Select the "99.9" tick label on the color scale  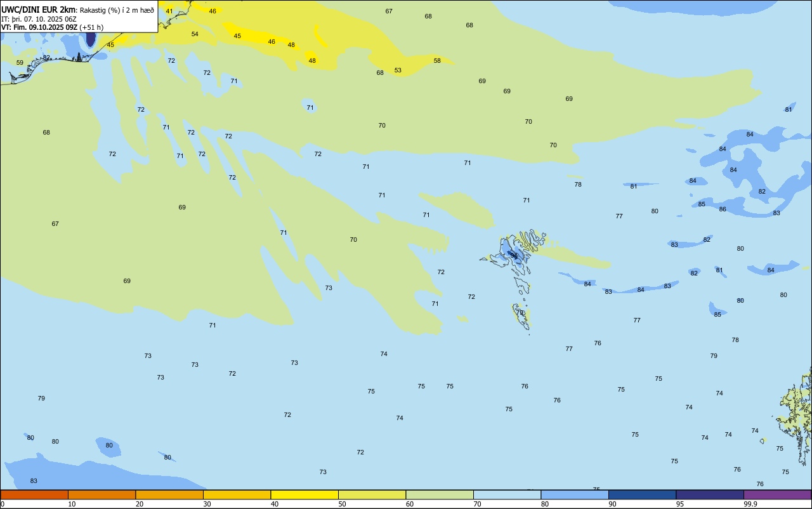[750, 505]
